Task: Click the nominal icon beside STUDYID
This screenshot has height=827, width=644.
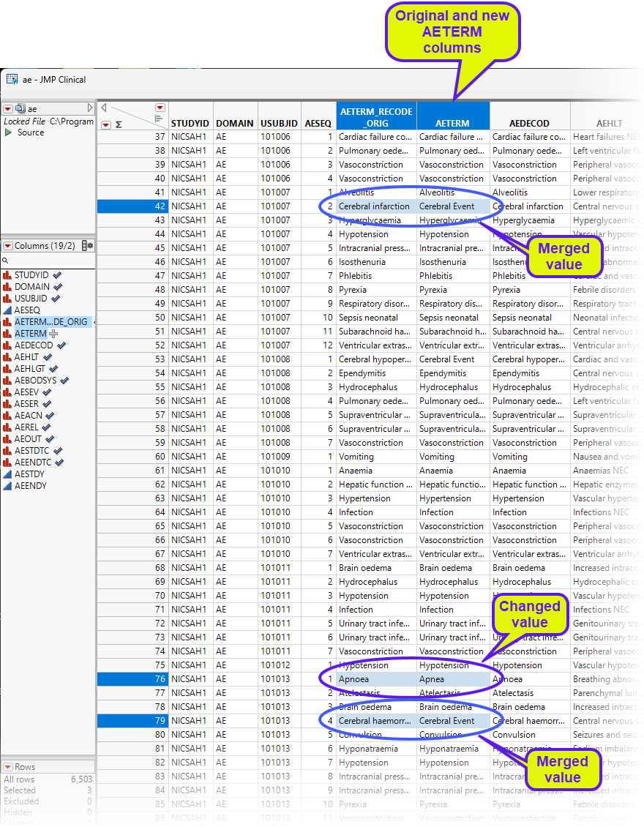Action: (x=7, y=275)
